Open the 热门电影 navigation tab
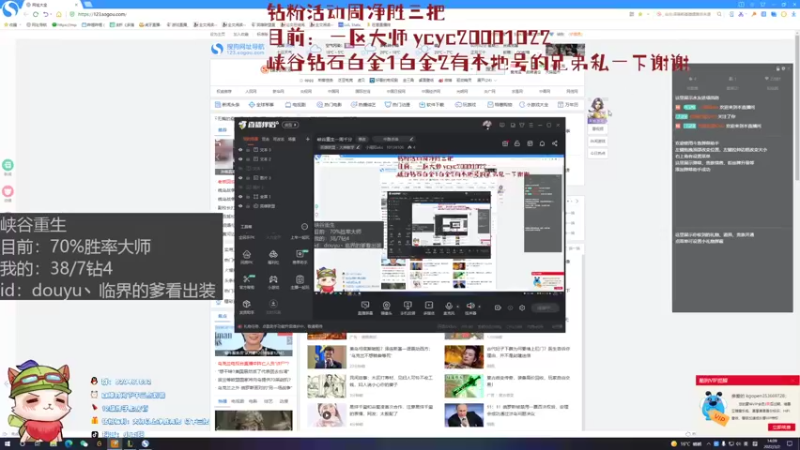This screenshot has width=800, height=450. tap(329, 105)
